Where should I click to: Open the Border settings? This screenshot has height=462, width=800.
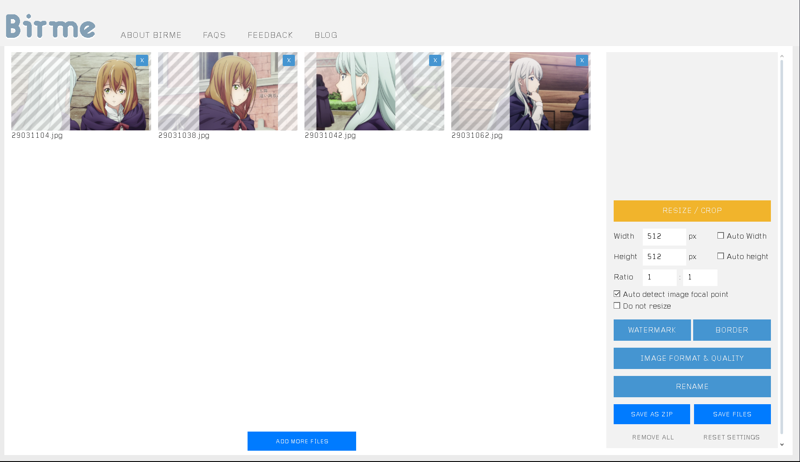(732, 330)
